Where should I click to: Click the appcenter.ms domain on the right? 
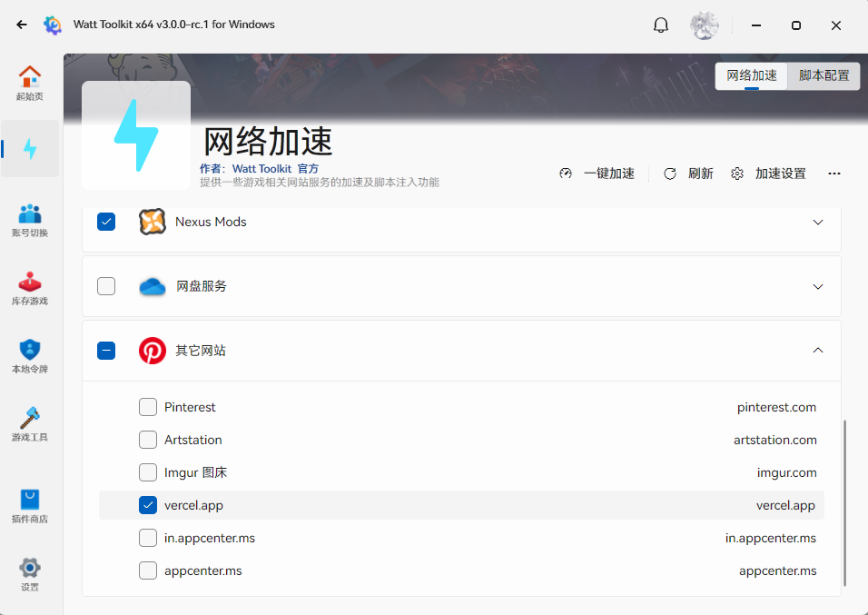tap(778, 570)
